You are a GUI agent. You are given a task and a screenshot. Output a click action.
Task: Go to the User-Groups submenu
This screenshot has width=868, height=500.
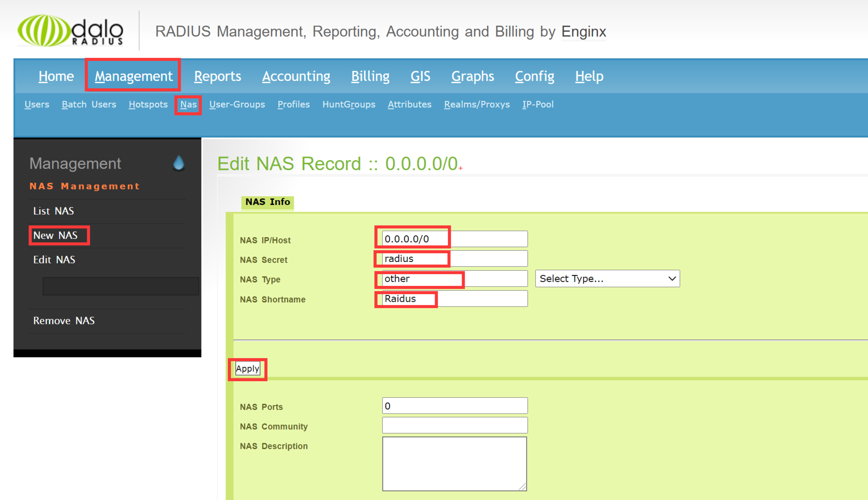pos(237,105)
